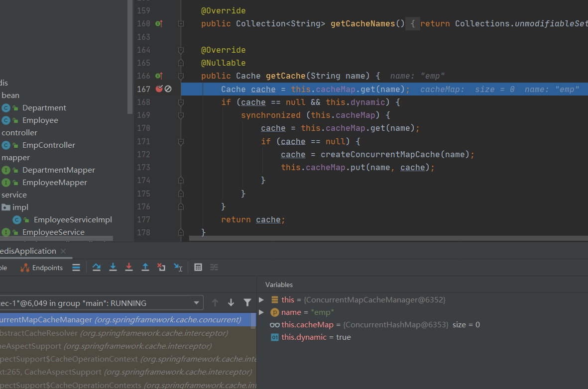
Task: Open DepartmentMapper interface in project tree
Action: 58,170
